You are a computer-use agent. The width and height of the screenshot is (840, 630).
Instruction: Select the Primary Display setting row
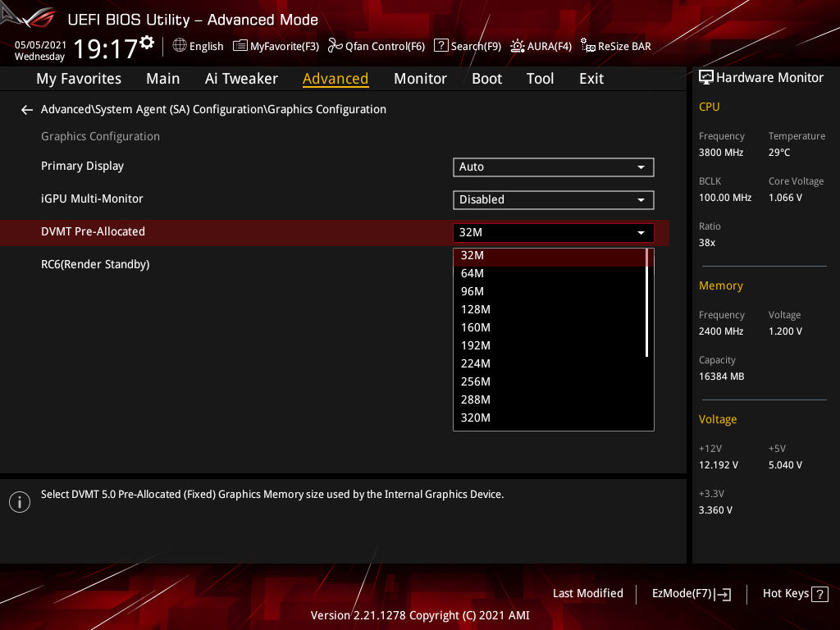point(335,167)
